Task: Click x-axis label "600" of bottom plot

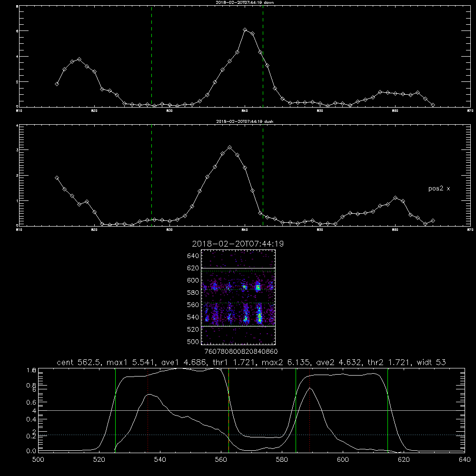Action: click(343, 460)
